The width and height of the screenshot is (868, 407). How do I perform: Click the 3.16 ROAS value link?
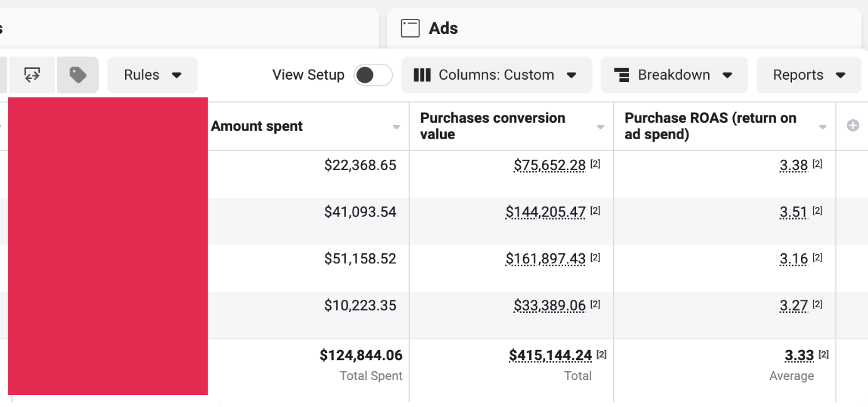tap(793, 259)
